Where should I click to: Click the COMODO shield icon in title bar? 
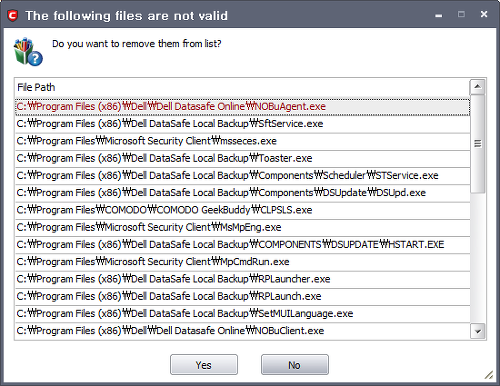13,15
